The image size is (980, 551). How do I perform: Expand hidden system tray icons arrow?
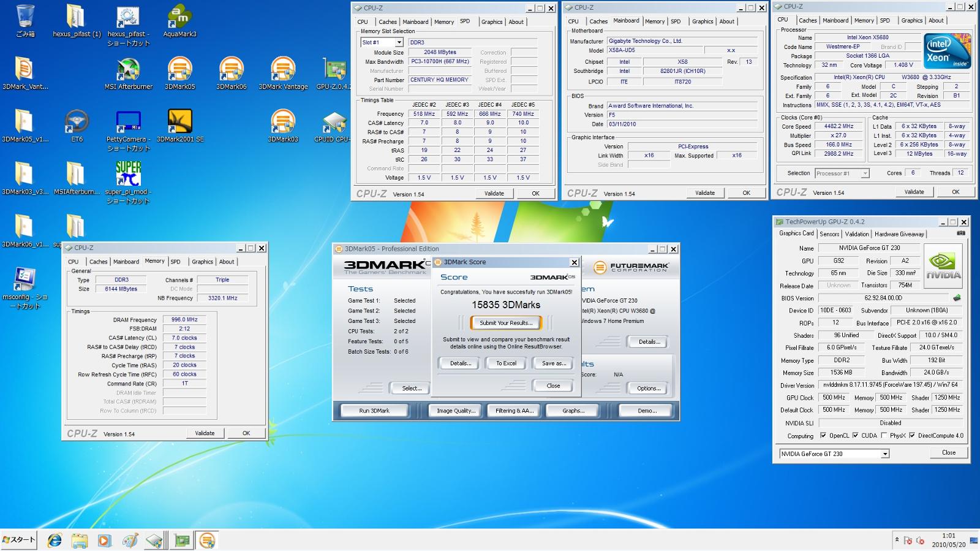click(897, 540)
